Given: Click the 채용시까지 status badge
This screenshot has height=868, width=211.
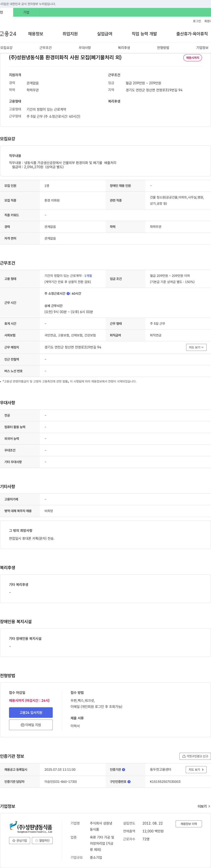Looking at the screenshot, I should click(193, 58).
